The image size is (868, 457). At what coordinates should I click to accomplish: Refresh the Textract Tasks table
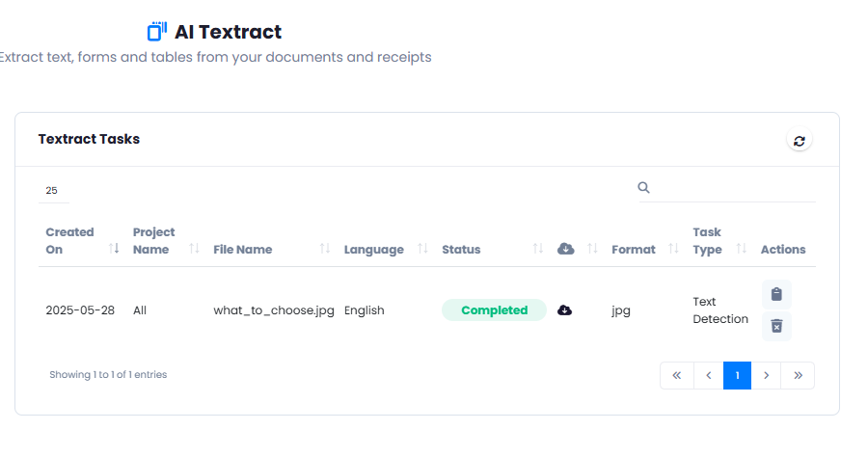point(799,141)
